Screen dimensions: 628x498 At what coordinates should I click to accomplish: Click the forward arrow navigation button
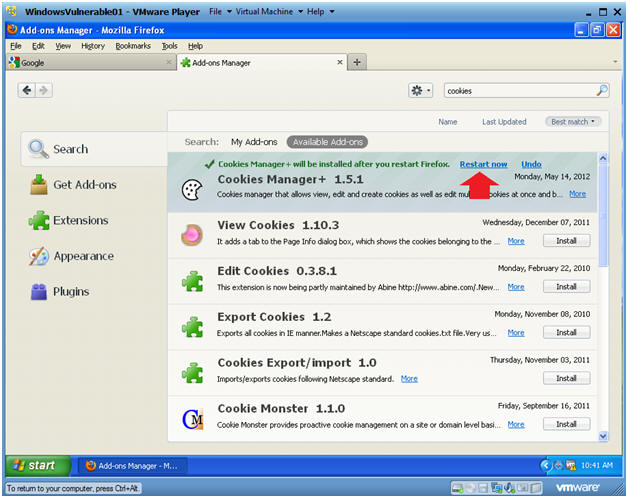(44, 90)
